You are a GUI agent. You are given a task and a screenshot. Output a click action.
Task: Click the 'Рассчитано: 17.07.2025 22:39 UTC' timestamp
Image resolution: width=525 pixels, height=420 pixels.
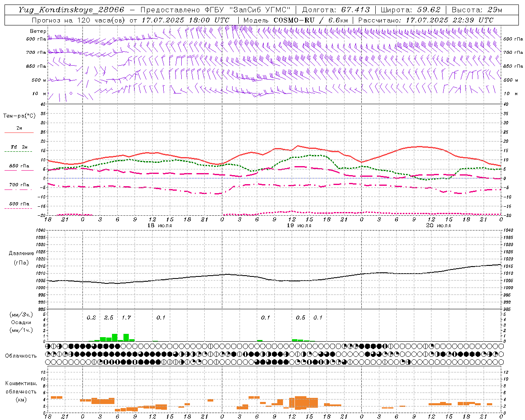tap(426, 20)
